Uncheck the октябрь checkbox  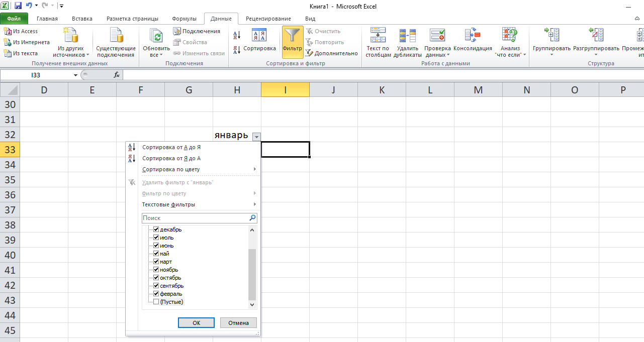[x=156, y=278]
